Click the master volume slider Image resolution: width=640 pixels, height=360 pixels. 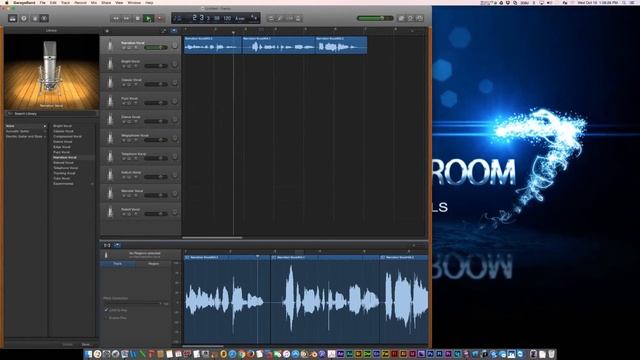(x=375, y=18)
